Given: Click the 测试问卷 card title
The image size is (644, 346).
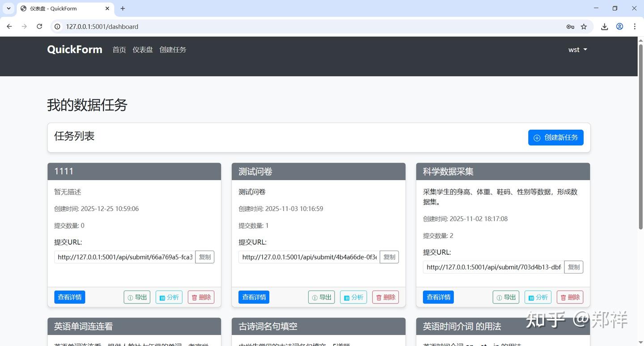Looking at the screenshot, I should click(255, 171).
